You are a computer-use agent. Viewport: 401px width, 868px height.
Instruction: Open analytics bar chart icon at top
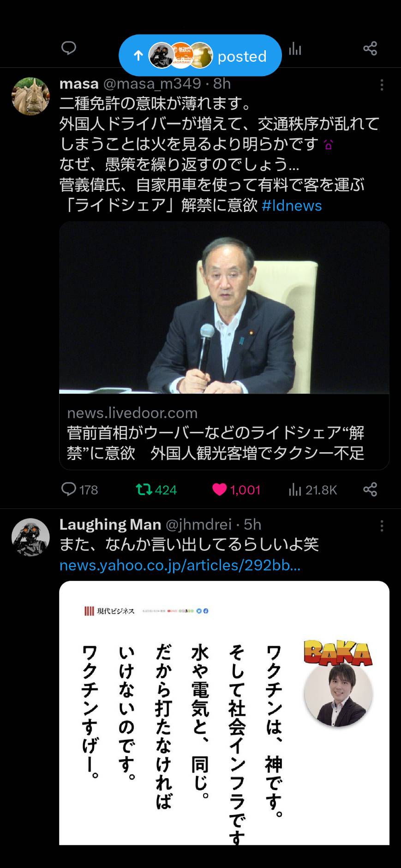295,48
